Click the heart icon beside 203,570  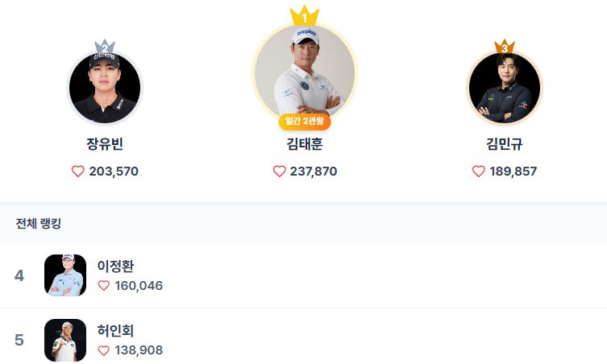[x=78, y=172]
